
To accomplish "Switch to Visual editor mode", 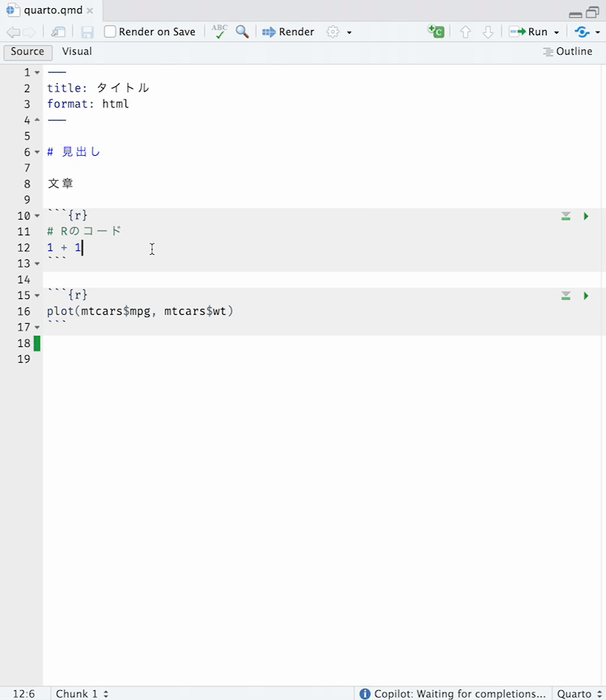I will click(76, 52).
